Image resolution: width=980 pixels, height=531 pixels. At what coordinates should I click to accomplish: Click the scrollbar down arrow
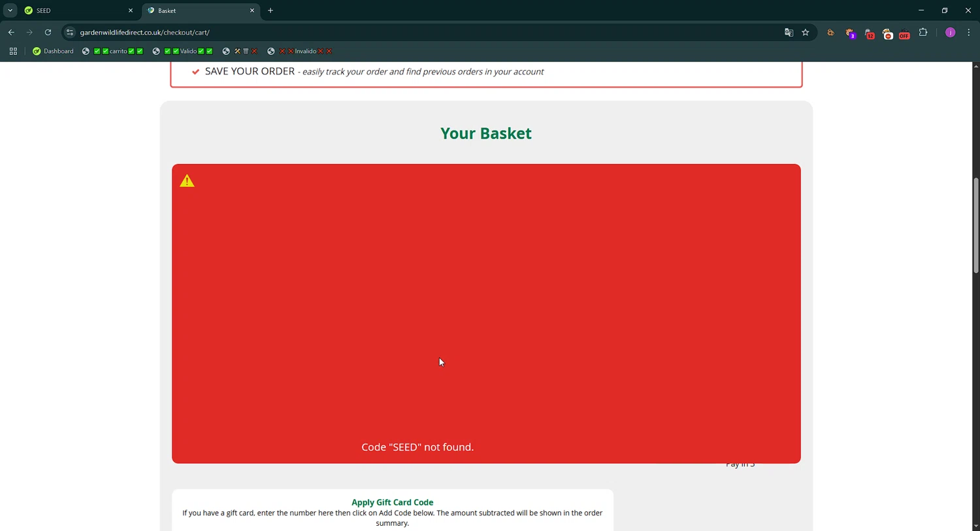pyautogui.click(x=975, y=526)
